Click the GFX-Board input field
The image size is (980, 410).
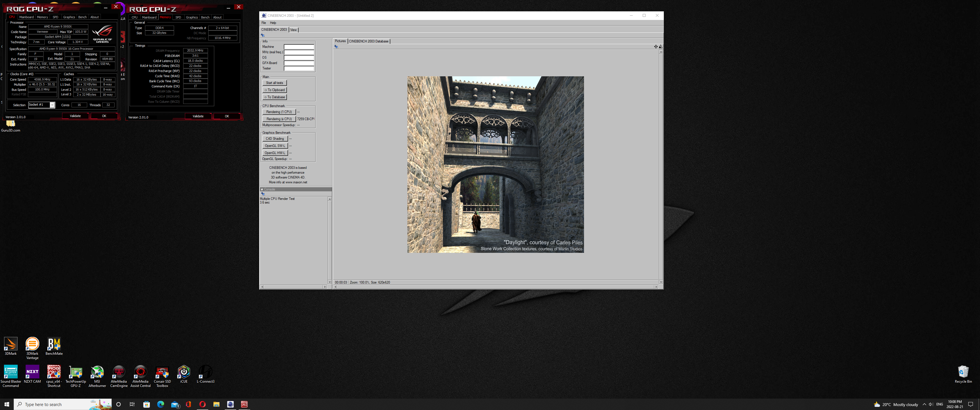coord(299,63)
